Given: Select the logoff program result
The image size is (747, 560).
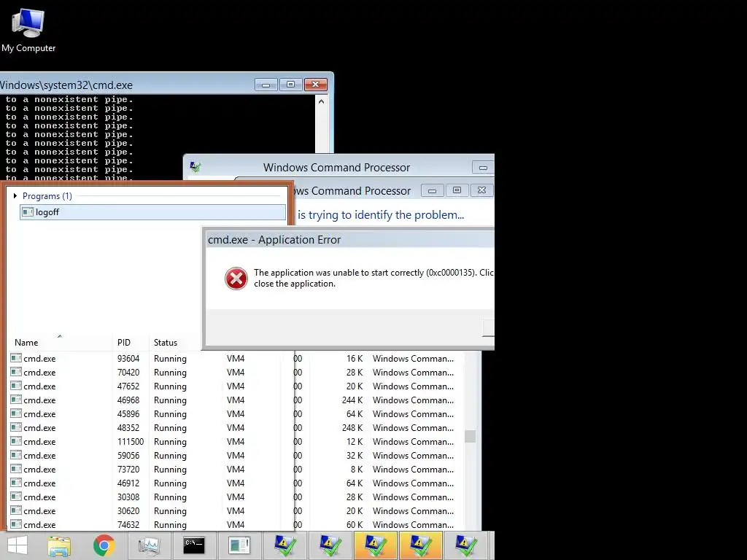Looking at the screenshot, I should tap(152, 212).
